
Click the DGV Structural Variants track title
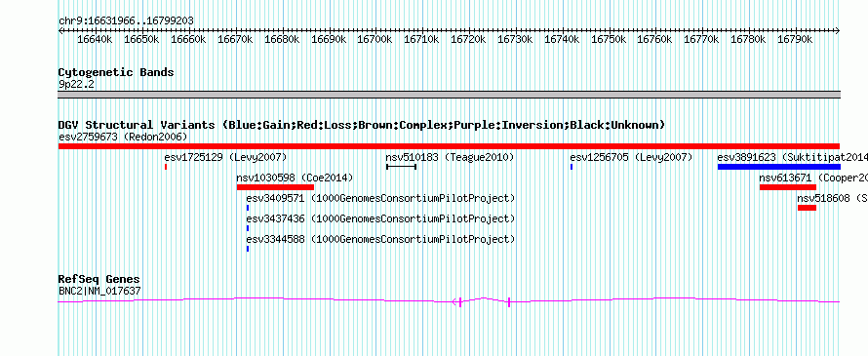pos(362,125)
